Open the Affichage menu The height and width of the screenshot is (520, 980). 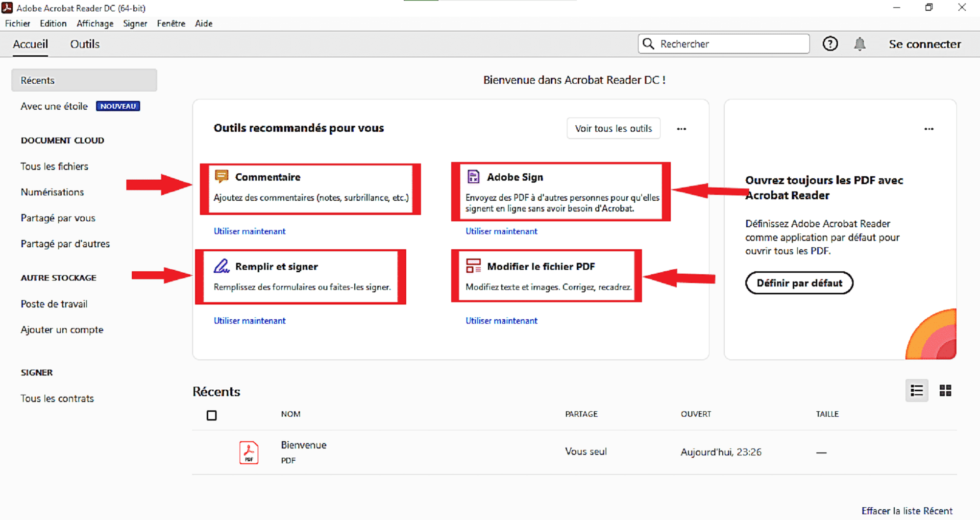point(95,24)
